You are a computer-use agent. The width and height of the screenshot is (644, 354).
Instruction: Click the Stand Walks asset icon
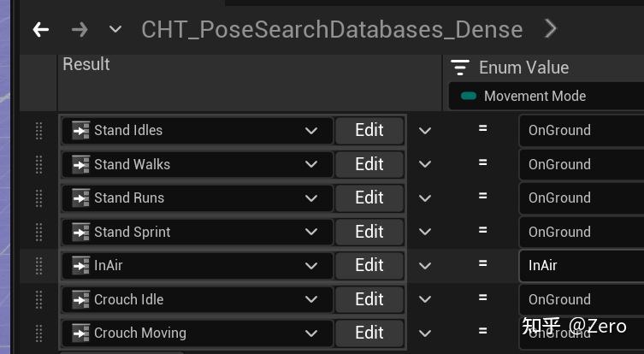click(80, 164)
